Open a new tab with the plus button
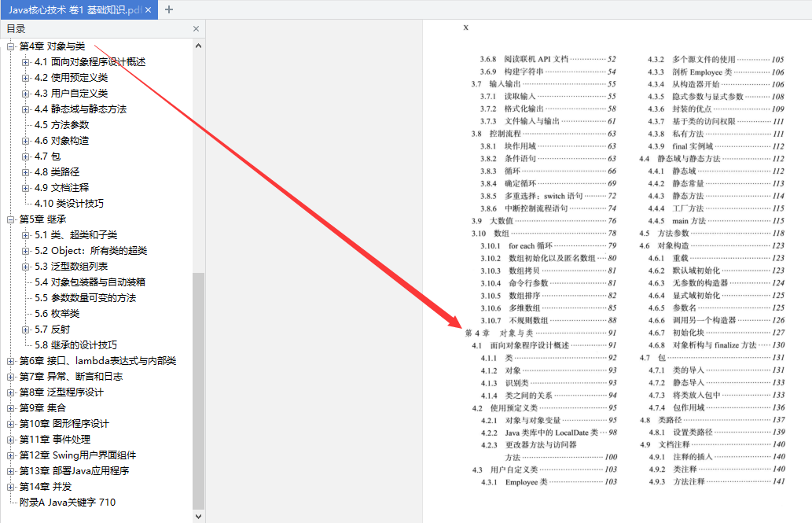812x523 pixels. click(x=169, y=9)
